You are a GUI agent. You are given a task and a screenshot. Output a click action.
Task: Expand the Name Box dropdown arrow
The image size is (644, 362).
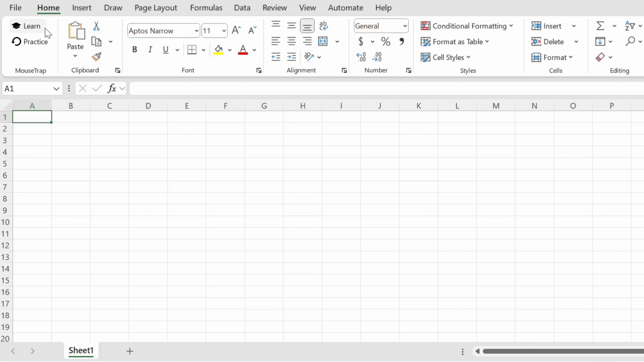[x=56, y=88]
